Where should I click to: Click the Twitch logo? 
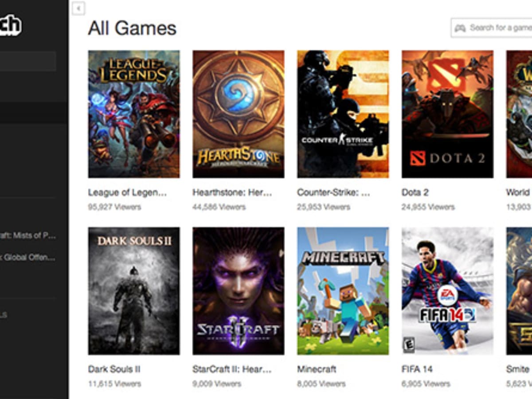click(x=11, y=27)
